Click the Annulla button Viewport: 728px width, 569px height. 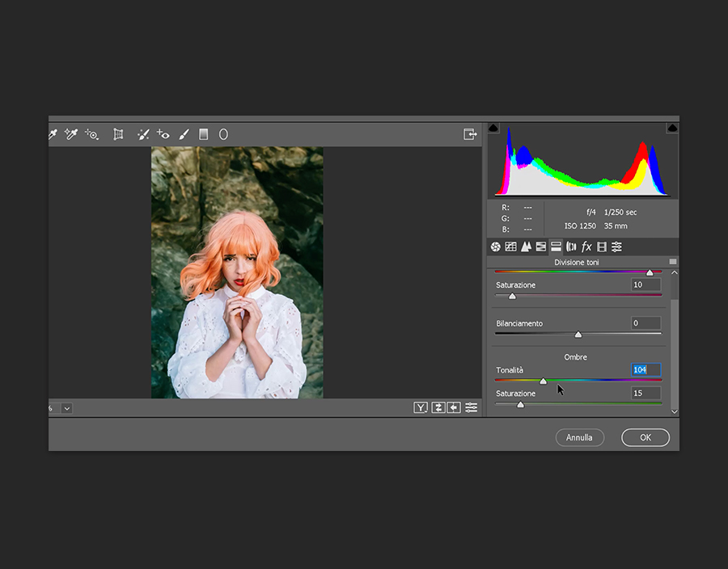[x=579, y=437]
